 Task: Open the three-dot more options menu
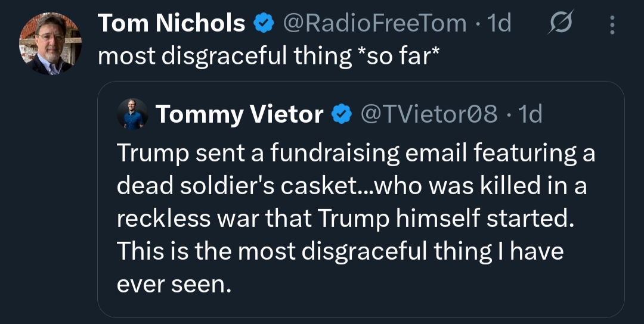(612, 24)
